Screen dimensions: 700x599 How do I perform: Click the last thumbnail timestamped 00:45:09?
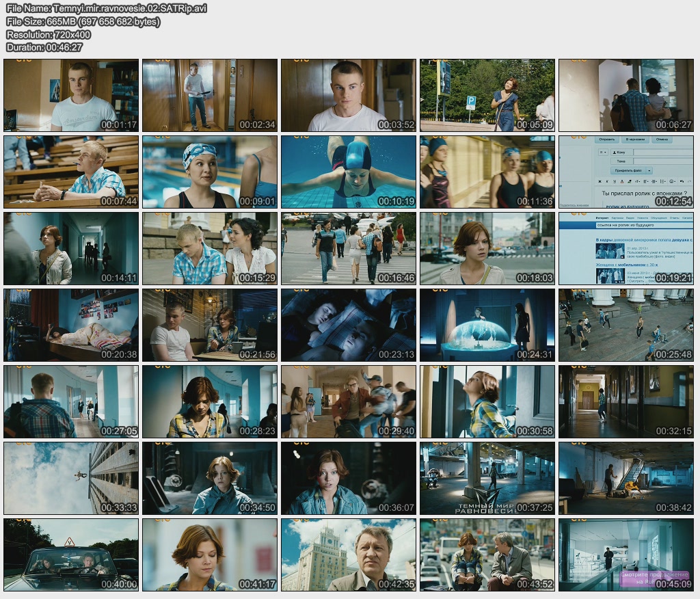click(x=626, y=555)
